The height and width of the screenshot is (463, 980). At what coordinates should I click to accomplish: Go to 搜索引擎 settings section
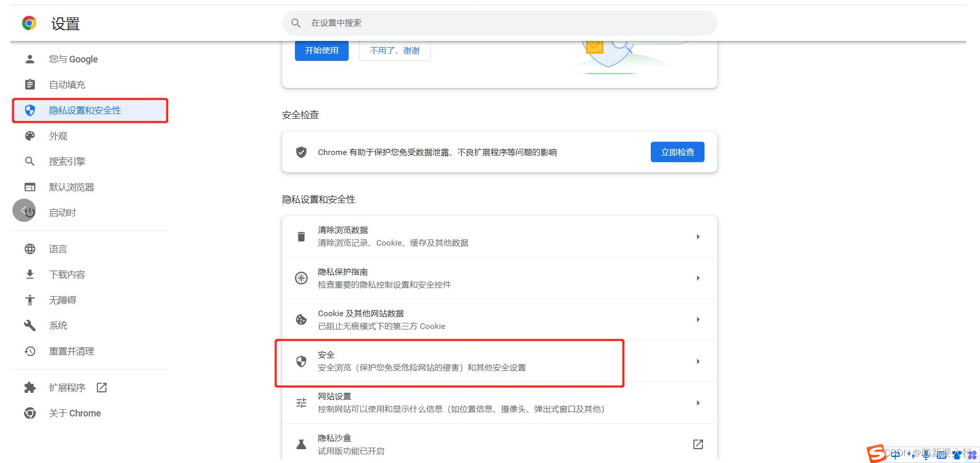67,162
